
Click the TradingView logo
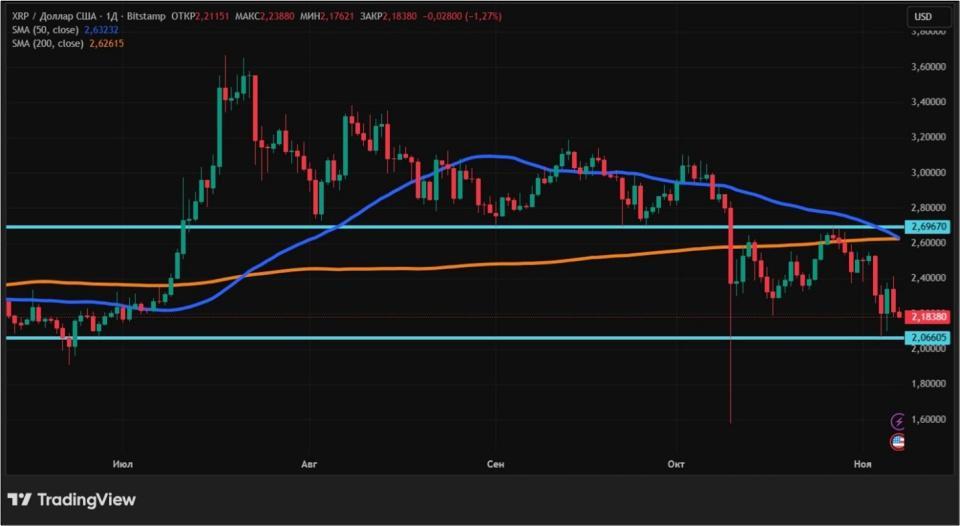tap(71, 499)
